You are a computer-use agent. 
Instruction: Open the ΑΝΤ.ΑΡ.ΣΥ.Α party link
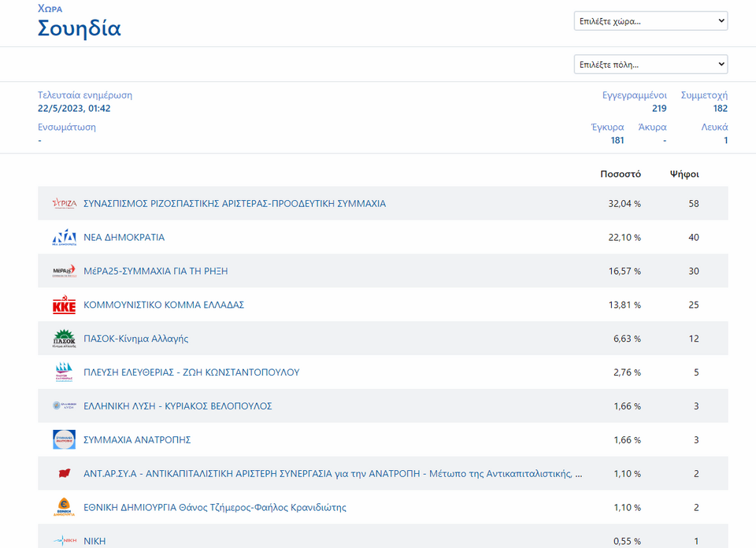tap(332, 473)
